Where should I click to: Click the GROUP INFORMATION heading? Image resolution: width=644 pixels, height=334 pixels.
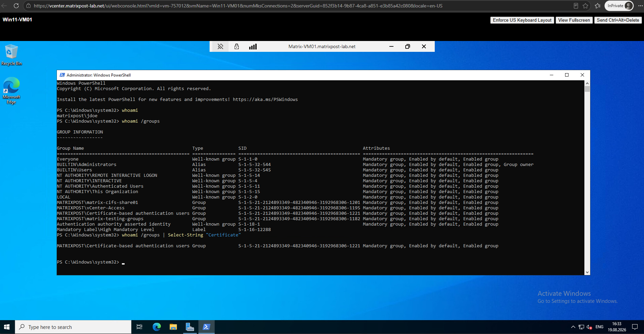click(80, 132)
